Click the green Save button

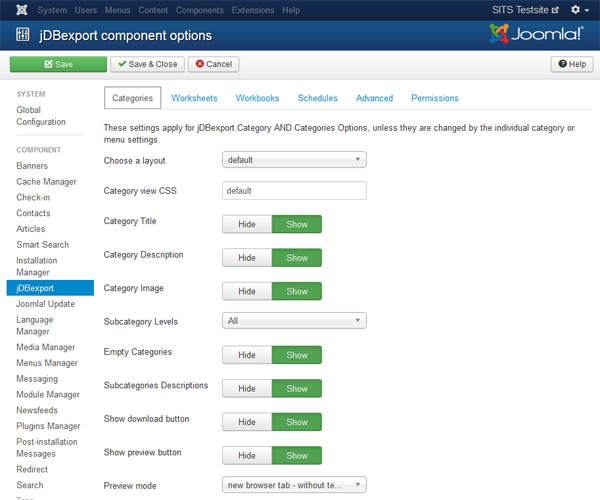click(x=58, y=64)
